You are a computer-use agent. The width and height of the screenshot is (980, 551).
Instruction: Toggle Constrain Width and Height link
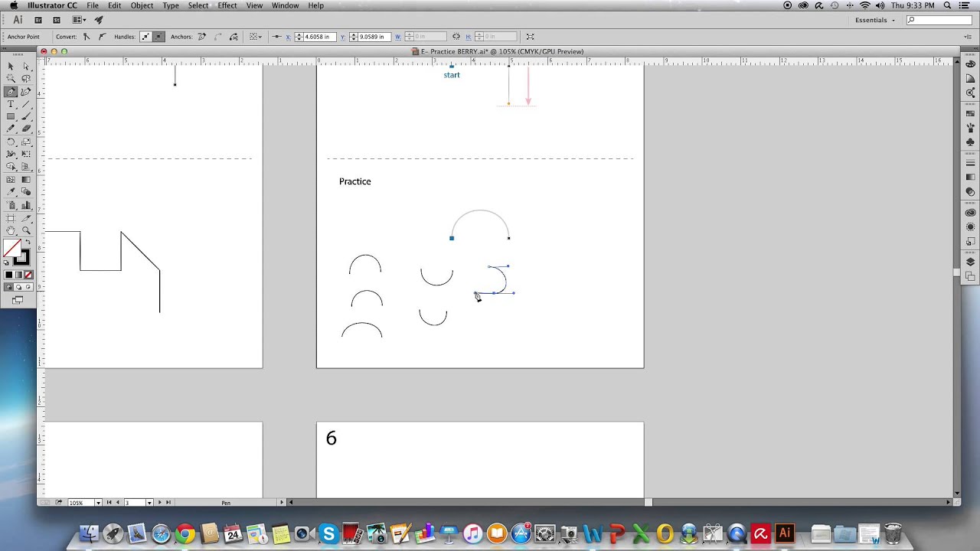tap(456, 37)
